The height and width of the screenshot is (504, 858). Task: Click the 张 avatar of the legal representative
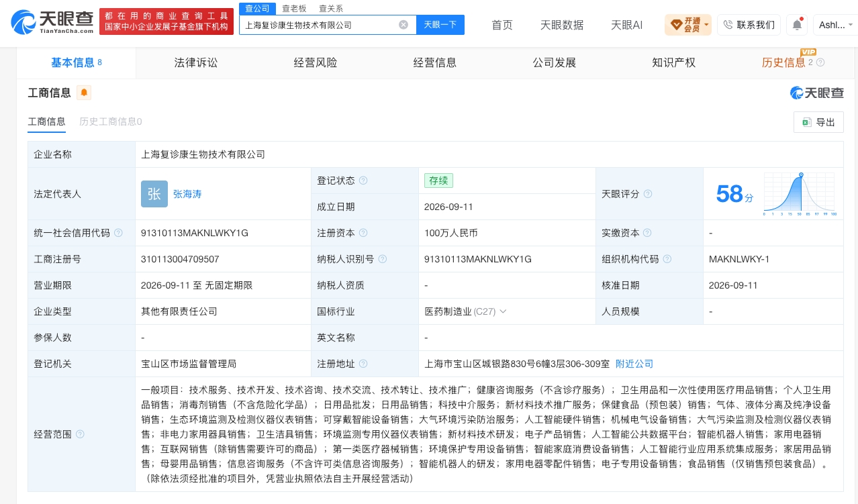[154, 194]
